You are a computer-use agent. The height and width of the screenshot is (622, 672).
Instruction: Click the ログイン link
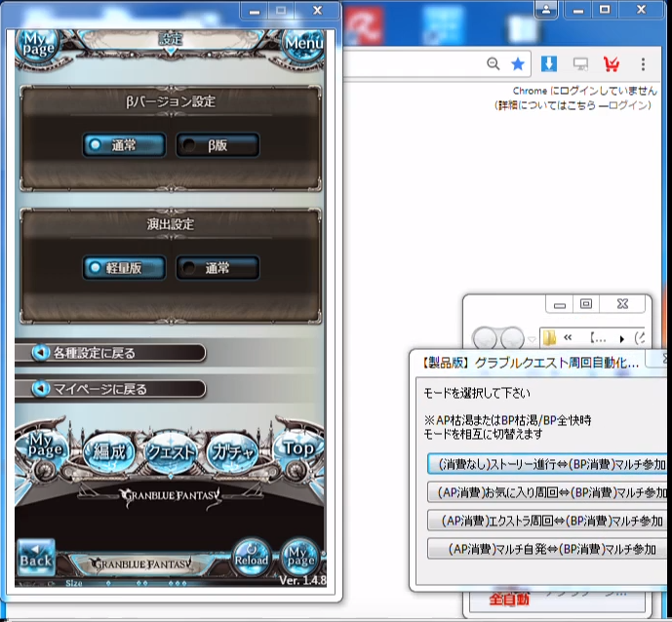[627, 105]
